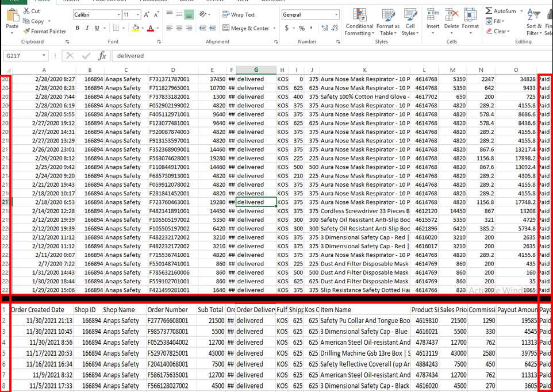The width and height of the screenshot is (553, 392).
Task: Click Increase Decimal icon
Action: (x=325, y=28)
